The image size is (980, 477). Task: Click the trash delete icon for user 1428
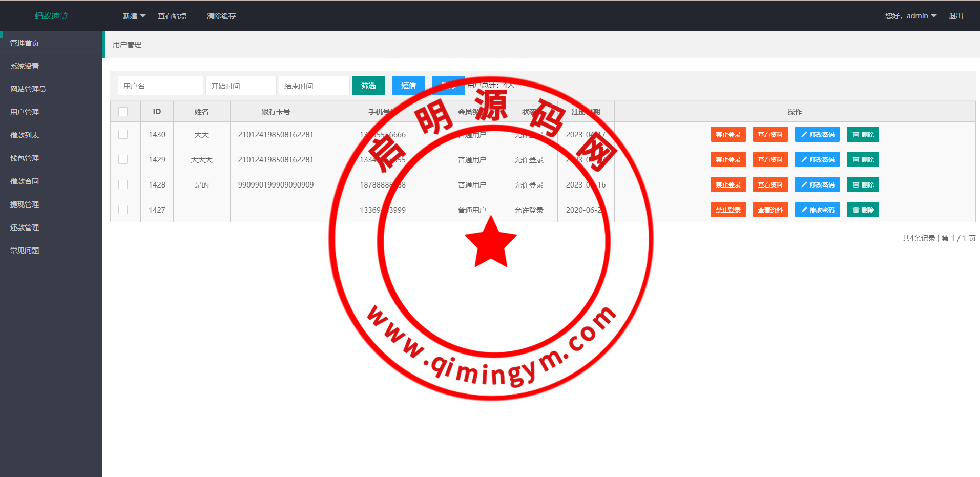pyautogui.click(x=856, y=185)
